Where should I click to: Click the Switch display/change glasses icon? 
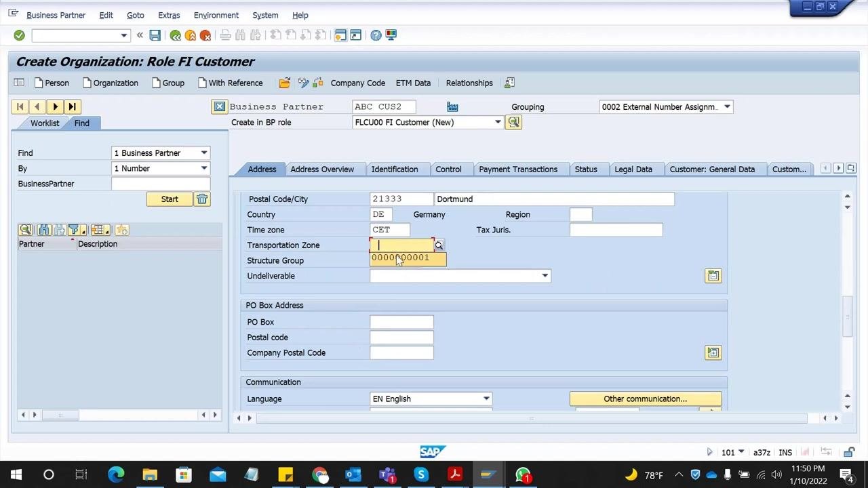303,83
